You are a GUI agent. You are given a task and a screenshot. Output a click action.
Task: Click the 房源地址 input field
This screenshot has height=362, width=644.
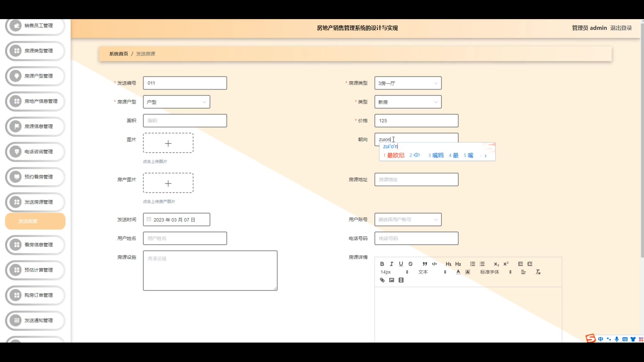(416, 180)
